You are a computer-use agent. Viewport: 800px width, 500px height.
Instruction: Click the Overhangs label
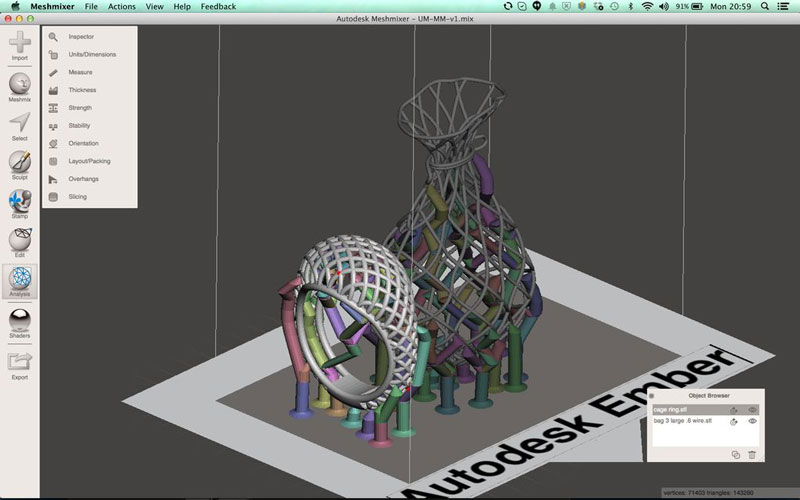click(x=84, y=179)
